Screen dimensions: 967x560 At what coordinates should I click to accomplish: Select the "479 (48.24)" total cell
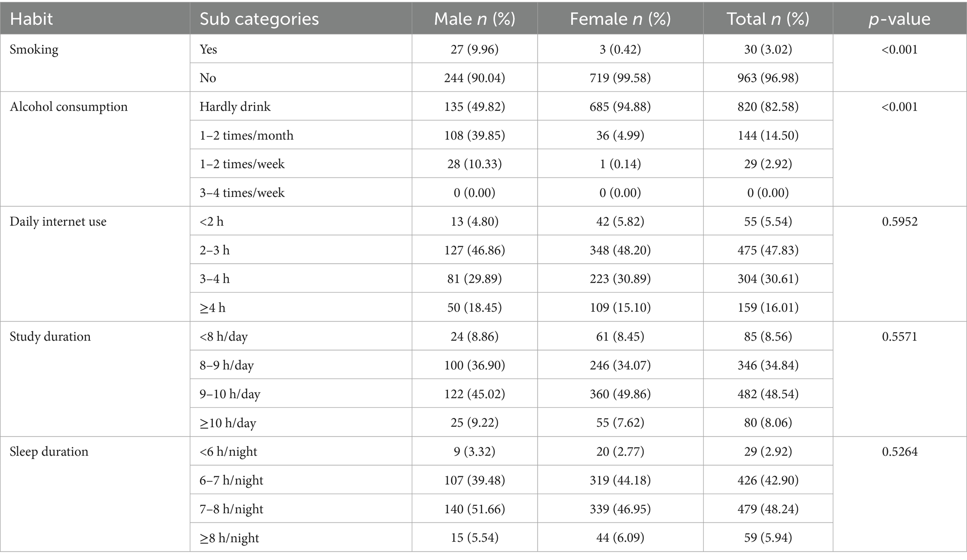pyautogui.click(x=768, y=509)
